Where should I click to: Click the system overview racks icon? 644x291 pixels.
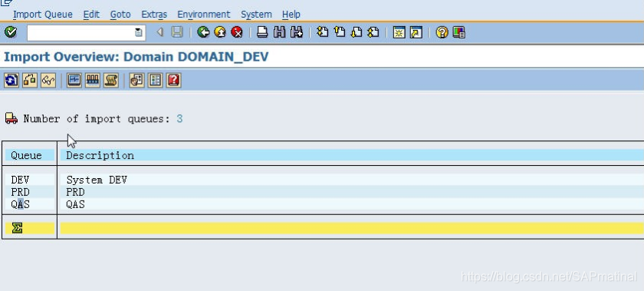click(93, 80)
